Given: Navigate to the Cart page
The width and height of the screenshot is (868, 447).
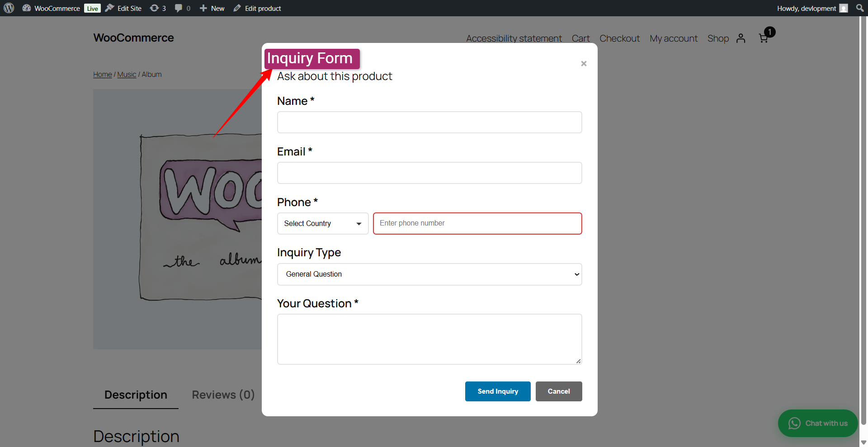Looking at the screenshot, I should (580, 38).
